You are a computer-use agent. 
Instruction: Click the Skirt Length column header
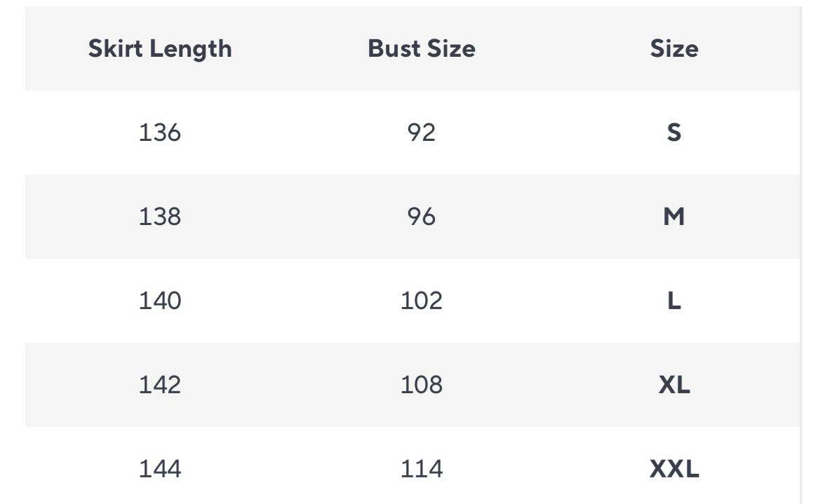tap(160, 49)
